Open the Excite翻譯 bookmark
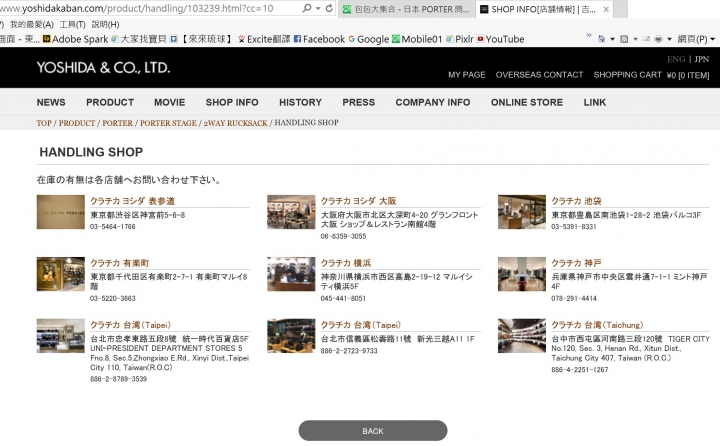The image size is (720, 446). click(264, 39)
